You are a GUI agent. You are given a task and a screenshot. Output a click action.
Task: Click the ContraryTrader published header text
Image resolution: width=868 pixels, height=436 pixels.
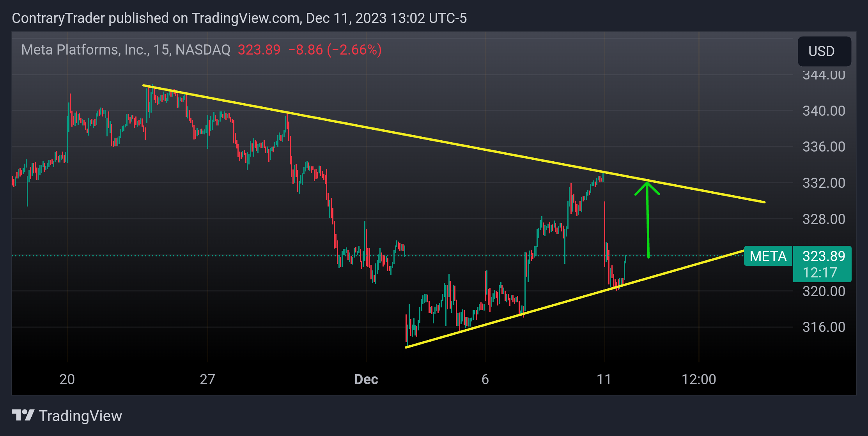[x=239, y=18]
